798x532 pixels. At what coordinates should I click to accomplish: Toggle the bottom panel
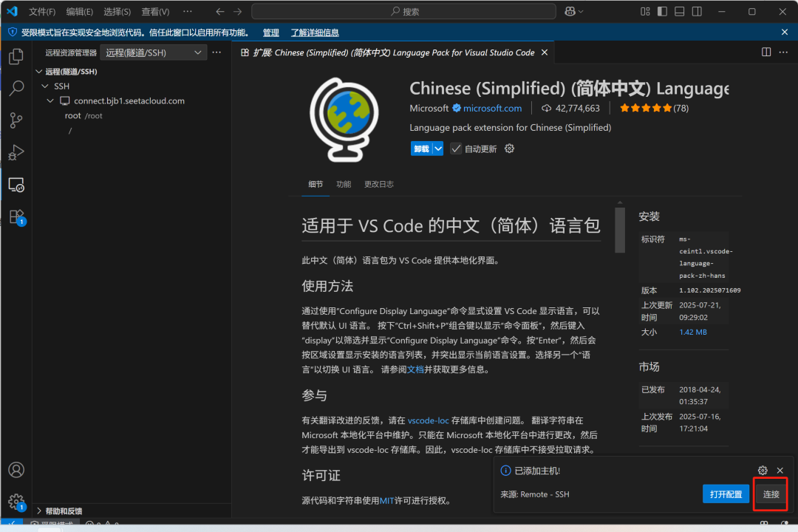pyautogui.click(x=680, y=11)
